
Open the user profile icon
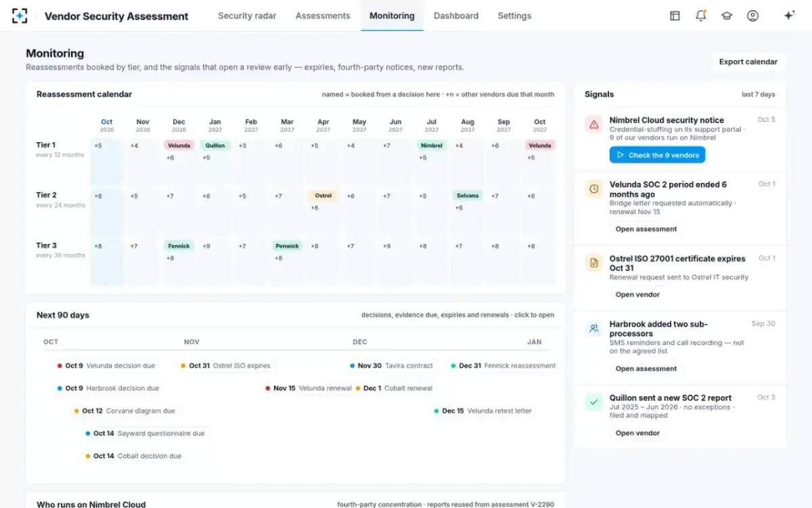752,16
